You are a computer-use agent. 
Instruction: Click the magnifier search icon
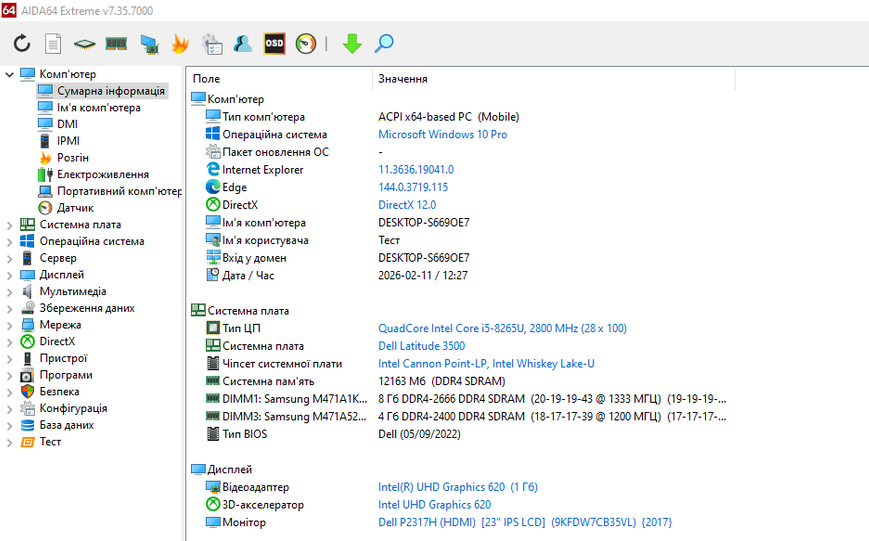tap(384, 43)
